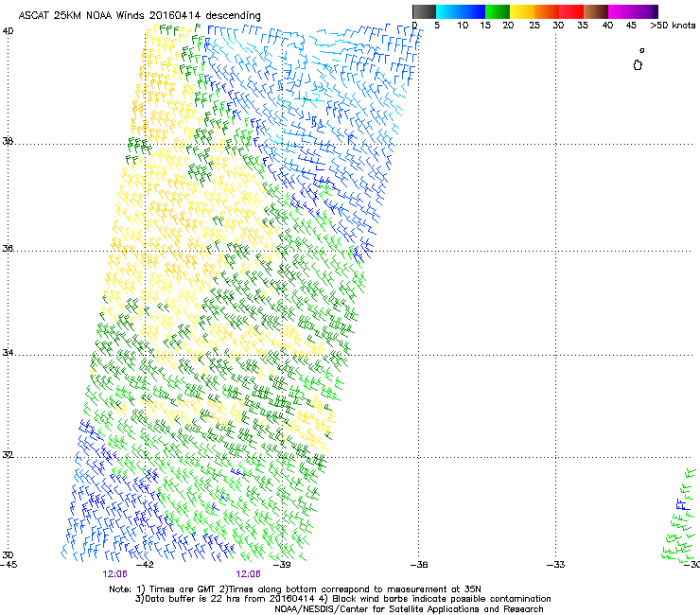700x615 pixels.
Task: Click the latitude axis label '34'
Action: 8,353
